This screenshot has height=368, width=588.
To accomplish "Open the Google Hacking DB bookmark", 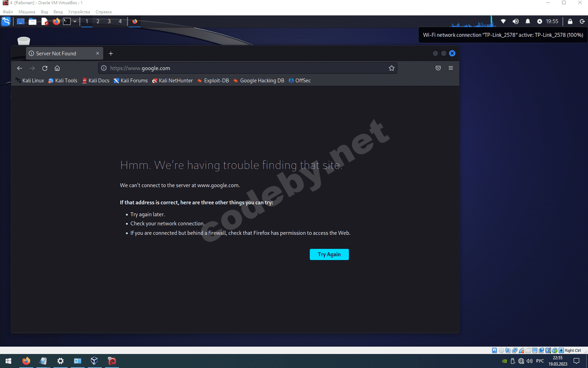I will click(x=259, y=81).
